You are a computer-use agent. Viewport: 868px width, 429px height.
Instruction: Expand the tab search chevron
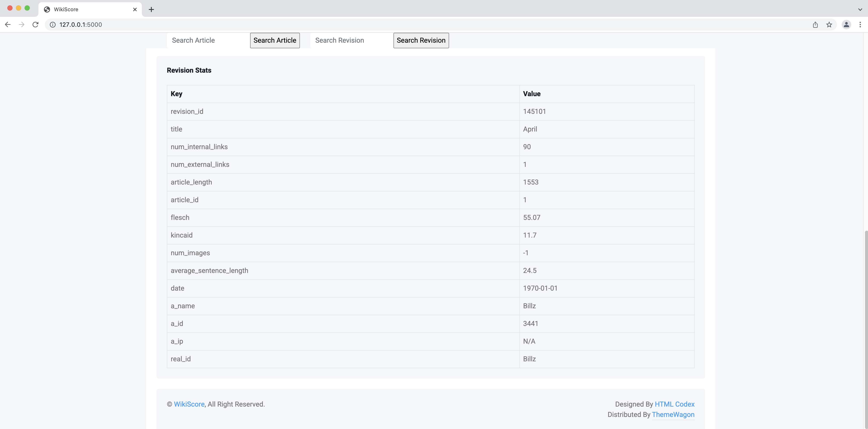click(860, 9)
